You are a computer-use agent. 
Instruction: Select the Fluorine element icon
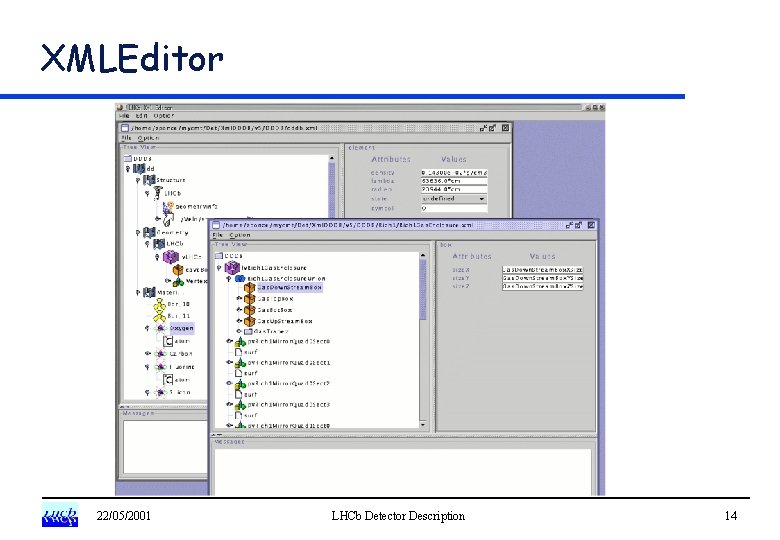tap(160, 367)
